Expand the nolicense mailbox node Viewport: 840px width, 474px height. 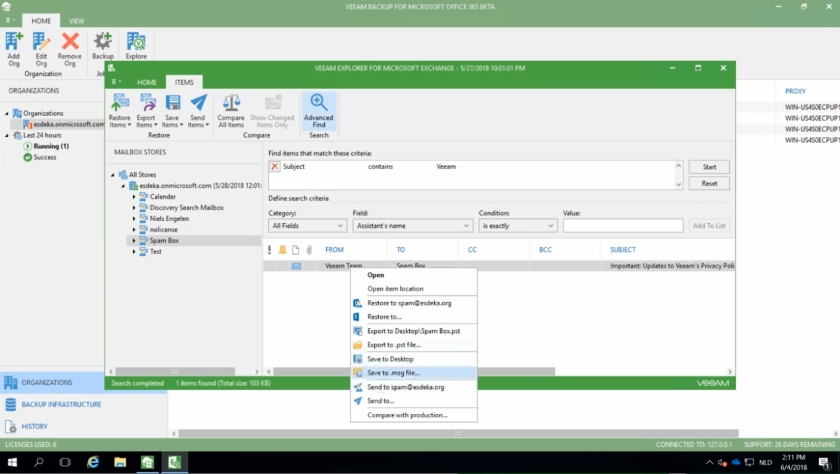click(134, 230)
